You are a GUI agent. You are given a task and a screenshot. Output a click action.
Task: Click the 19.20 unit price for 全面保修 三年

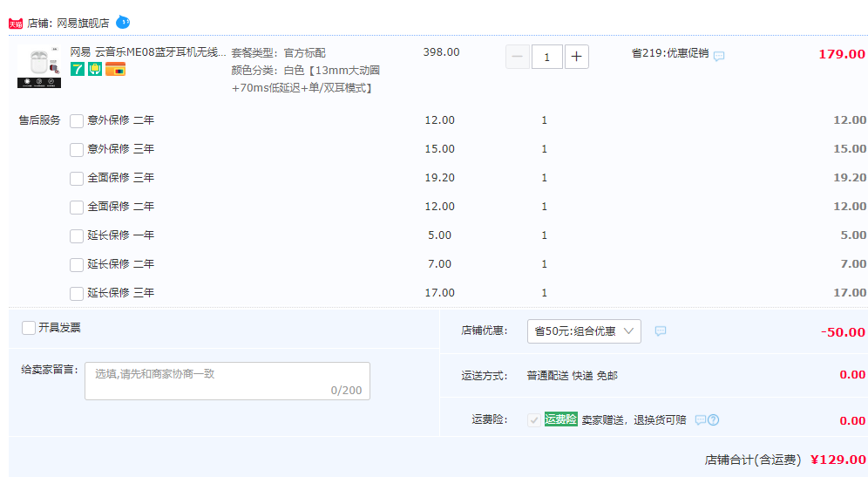pos(439,178)
